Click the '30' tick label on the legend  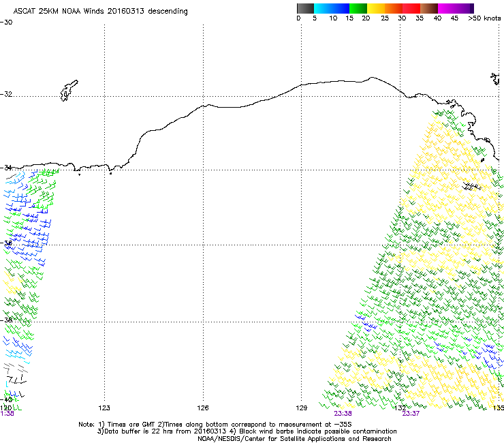[402, 18]
